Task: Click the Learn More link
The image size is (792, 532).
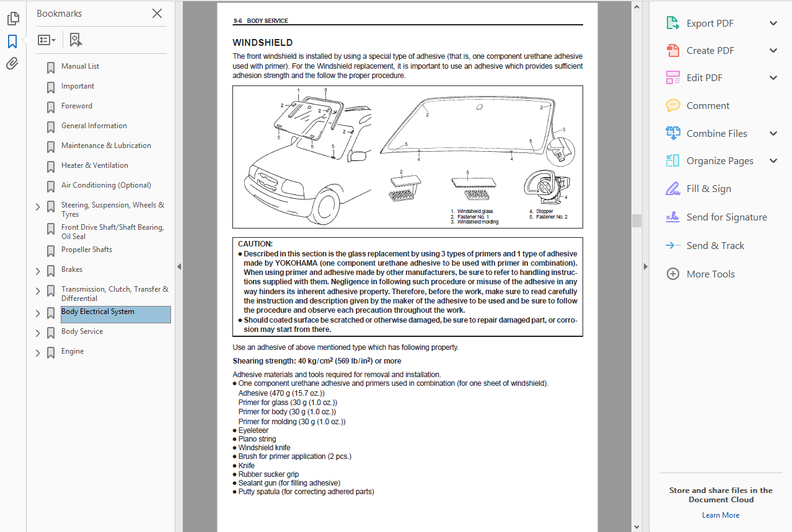Action: pos(720,515)
